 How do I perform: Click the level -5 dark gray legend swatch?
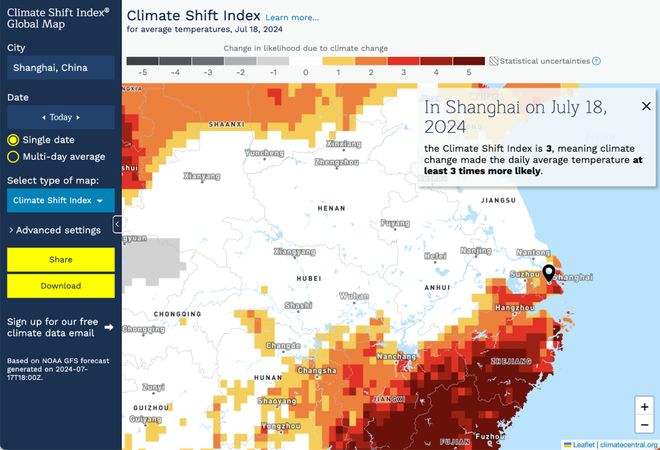coord(142,61)
